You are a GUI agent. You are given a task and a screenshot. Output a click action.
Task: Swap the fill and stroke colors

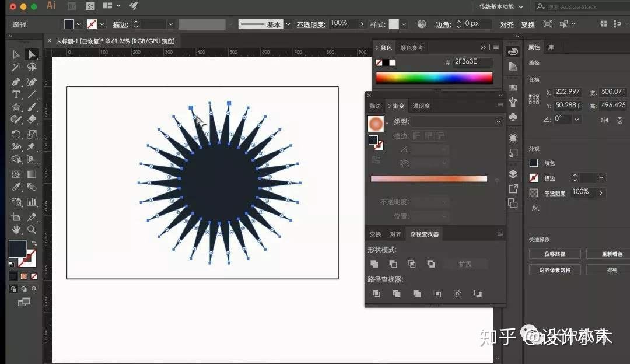click(x=34, y=243)
